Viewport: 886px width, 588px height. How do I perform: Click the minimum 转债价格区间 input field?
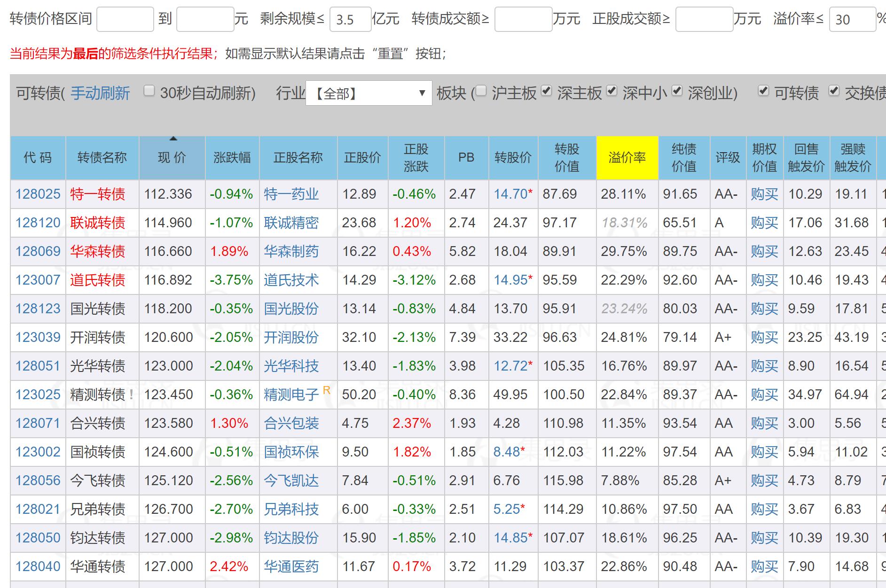click(125, 19)
